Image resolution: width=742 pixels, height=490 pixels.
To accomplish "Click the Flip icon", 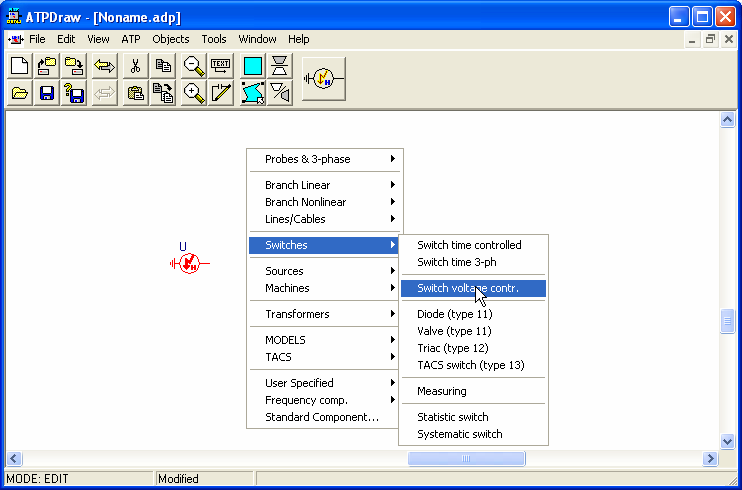I will pyautogui.click(x=280, y=65).
